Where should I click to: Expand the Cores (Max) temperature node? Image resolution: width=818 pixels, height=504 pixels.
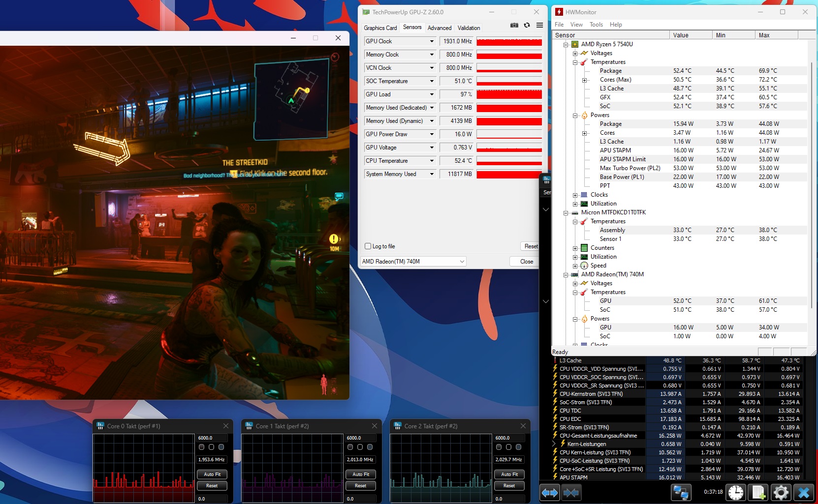point(584,80)
